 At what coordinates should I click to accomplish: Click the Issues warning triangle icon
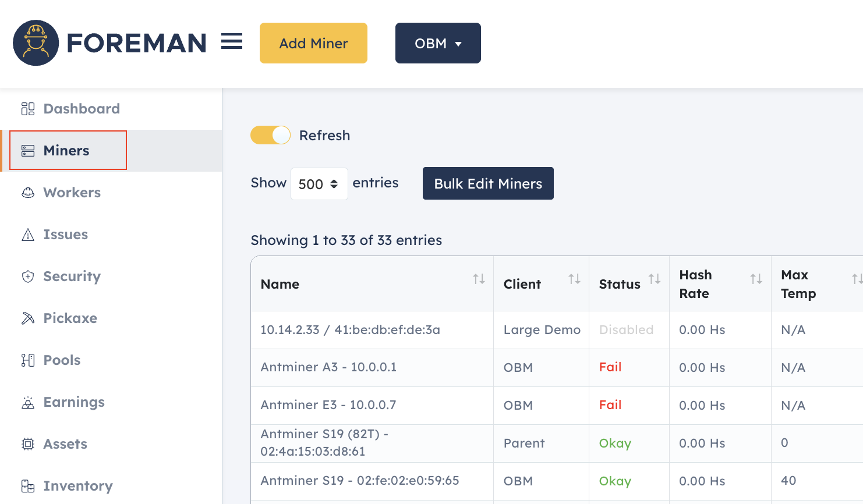(x=28, y=235)
